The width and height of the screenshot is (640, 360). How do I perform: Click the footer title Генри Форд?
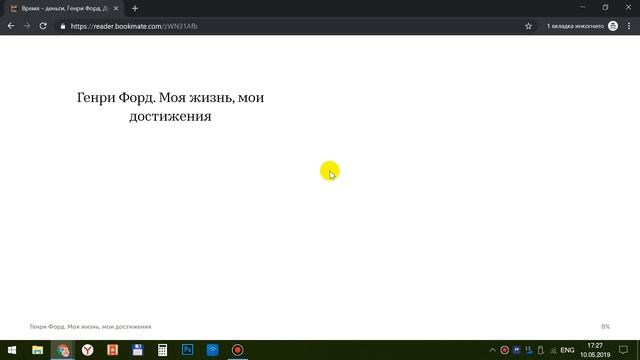[90, 327]
